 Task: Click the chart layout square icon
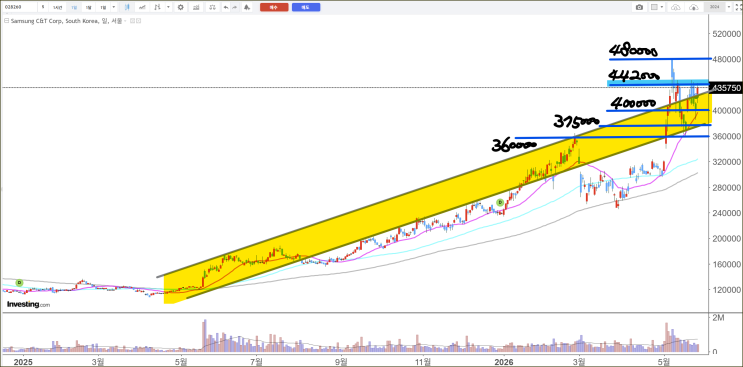(654, 7)
